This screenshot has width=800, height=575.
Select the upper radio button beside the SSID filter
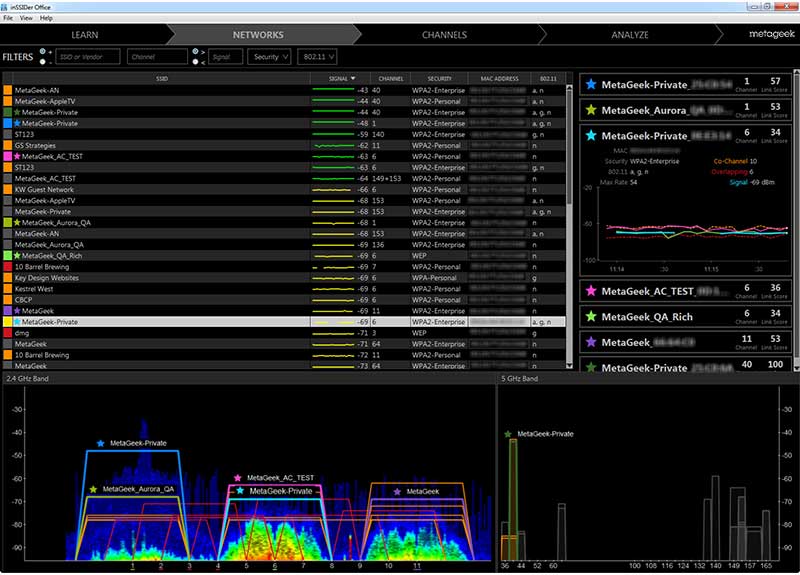44,51
